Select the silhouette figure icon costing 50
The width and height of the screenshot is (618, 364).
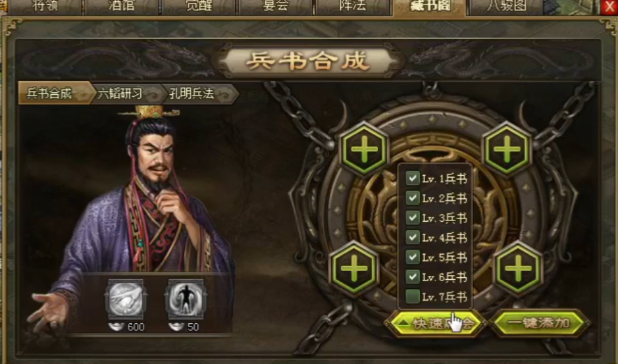(186, 299)
